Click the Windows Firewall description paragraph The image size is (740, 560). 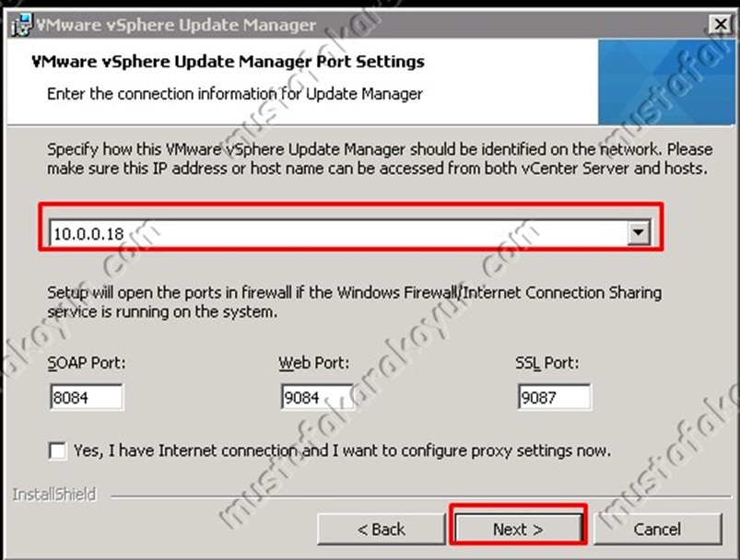[x=354, y=302]
